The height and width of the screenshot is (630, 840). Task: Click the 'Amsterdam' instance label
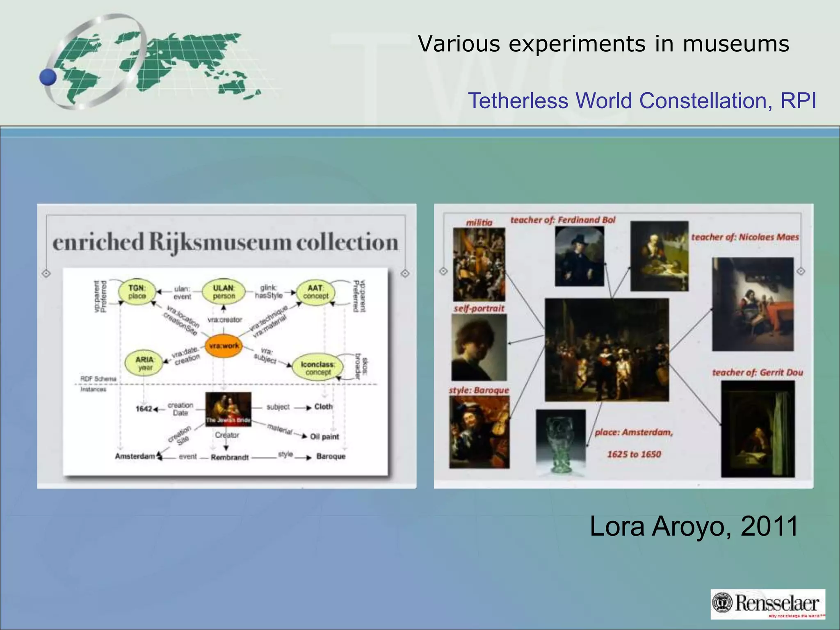[x=135, y=456]
